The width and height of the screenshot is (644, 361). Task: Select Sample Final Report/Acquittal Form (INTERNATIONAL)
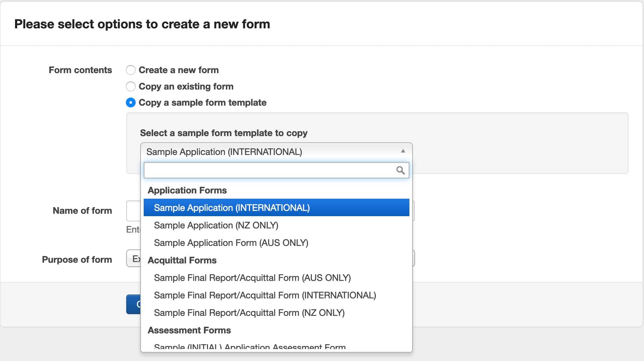click(x=265, y=295)
